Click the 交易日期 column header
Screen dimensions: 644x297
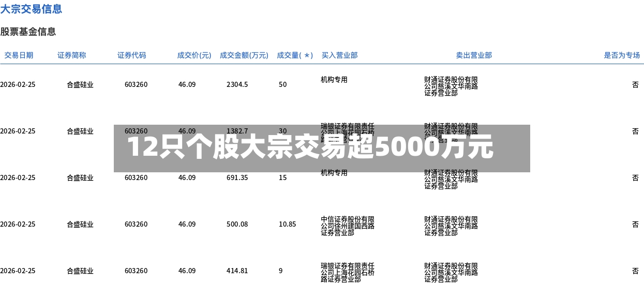[x=19, y=55]
